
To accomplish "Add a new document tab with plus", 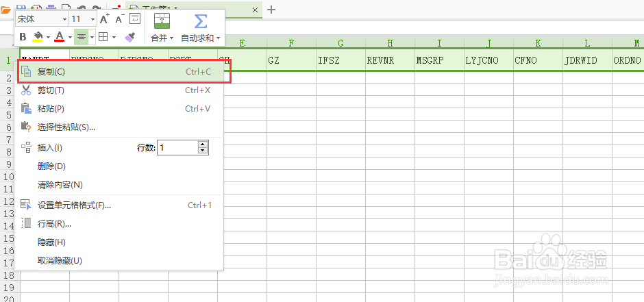I will pyautogui.click(x=271, y=10).
